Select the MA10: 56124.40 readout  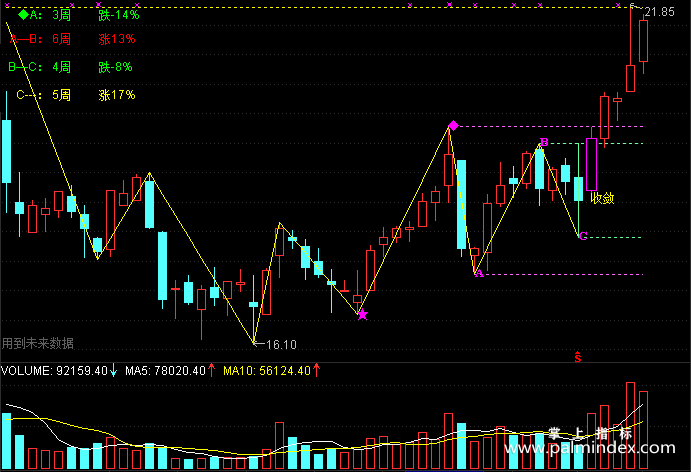point(267,371)
